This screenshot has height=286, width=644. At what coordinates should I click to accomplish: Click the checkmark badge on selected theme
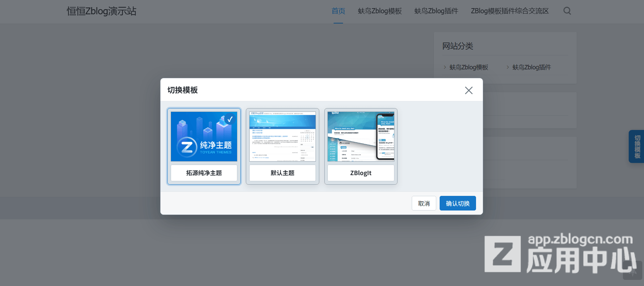230,119
